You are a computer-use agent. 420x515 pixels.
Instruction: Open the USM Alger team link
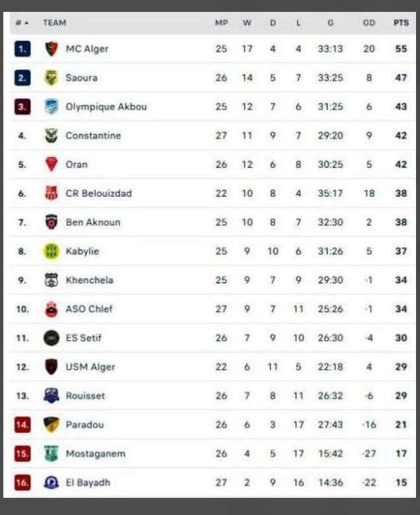90,367
